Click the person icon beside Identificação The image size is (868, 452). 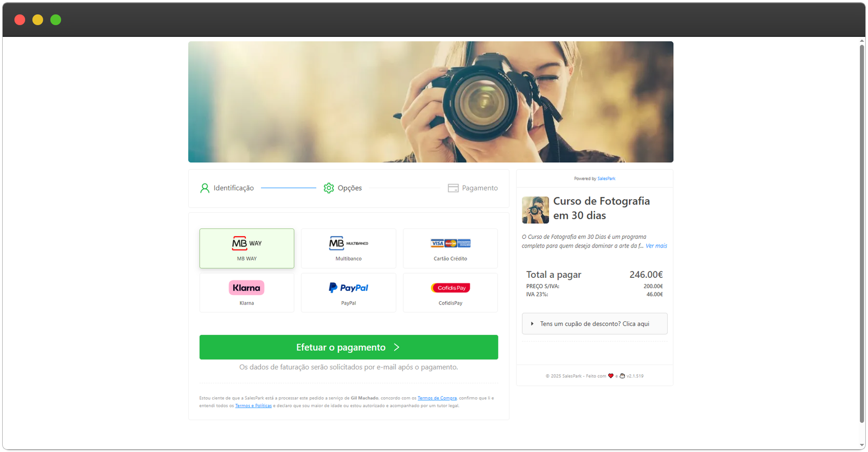point(205,188)
